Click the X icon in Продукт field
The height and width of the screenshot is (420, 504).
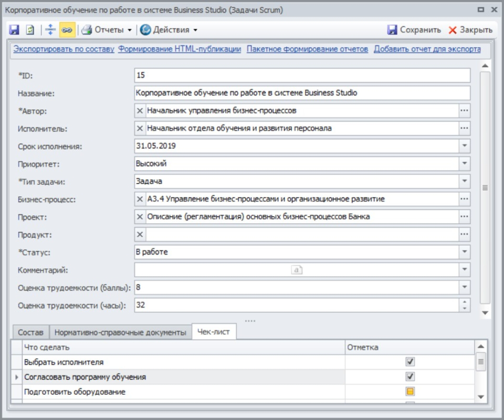pos(140,235)
